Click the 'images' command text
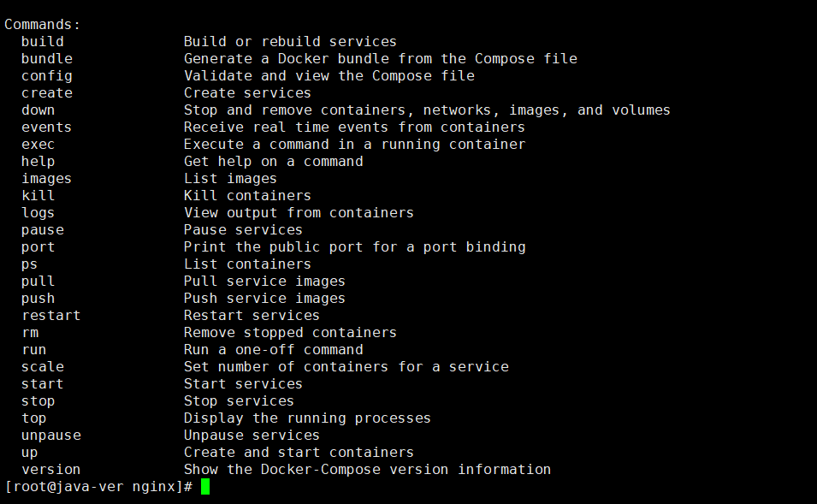Image resolution: width=817 pixels, height=504 pixels. [47, 178]
